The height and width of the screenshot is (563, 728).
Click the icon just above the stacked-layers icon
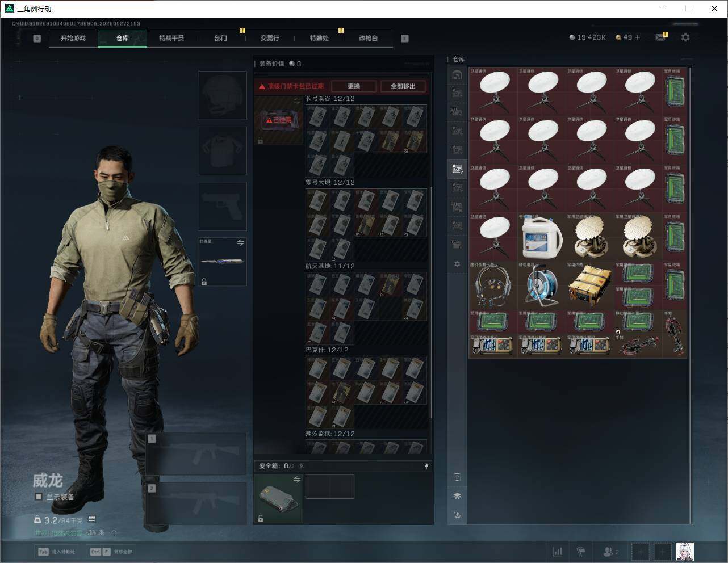click(457, 477)
